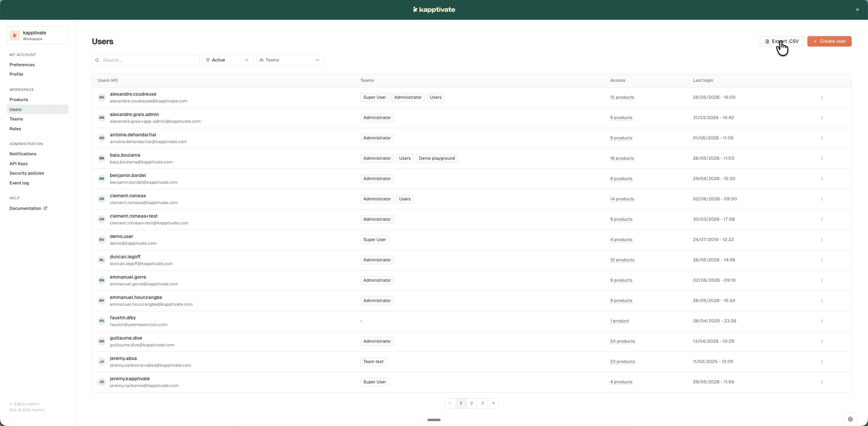868x426 pixels.
Task: Open row menu for clement.romeas+test
Action: pyautogui.click(x=821, y=219)
